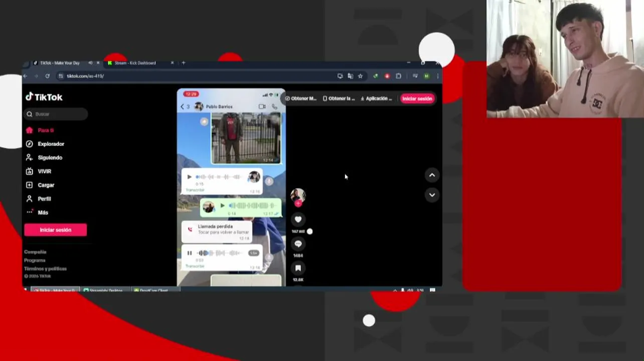Open Términos y políticas footer link

click(x=45, y=269)
